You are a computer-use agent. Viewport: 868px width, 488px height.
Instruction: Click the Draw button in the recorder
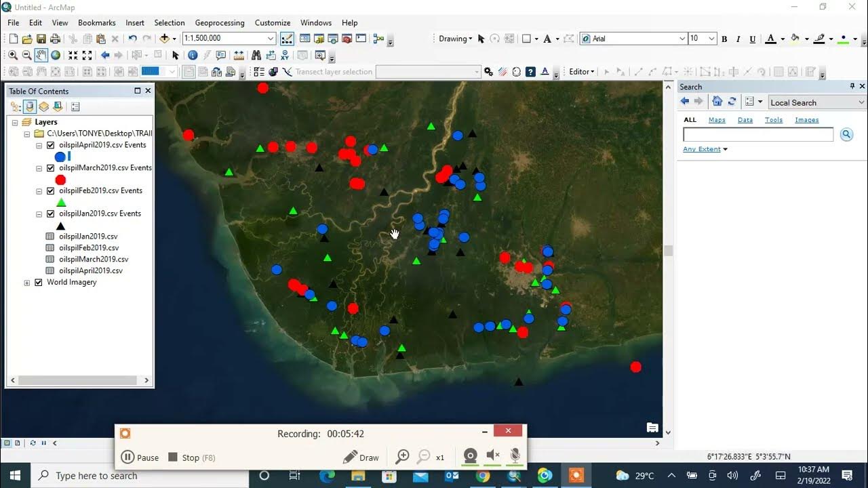[361, 457]
